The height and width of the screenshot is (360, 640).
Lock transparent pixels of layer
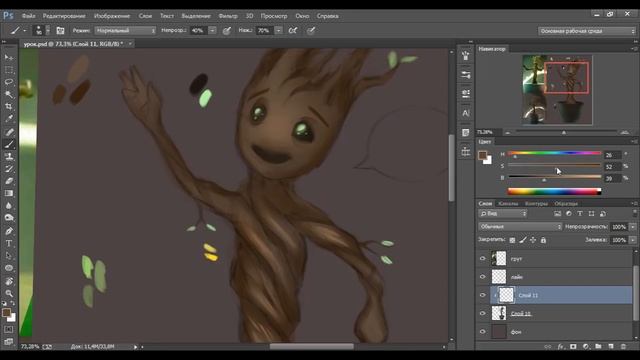point(512,240)
